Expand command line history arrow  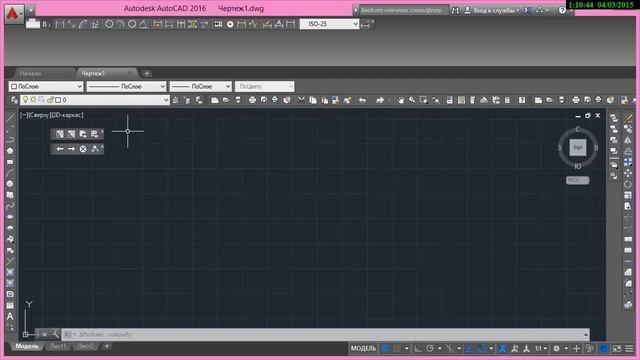click(x=586, y=335)
